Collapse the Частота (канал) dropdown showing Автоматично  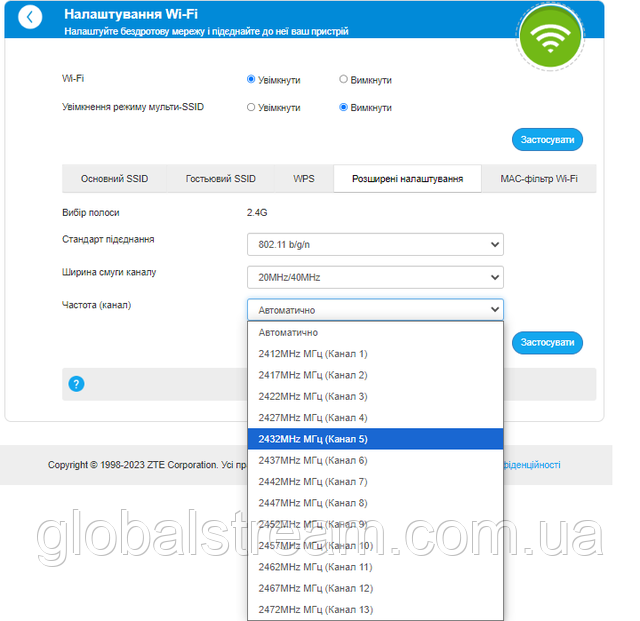375,310
